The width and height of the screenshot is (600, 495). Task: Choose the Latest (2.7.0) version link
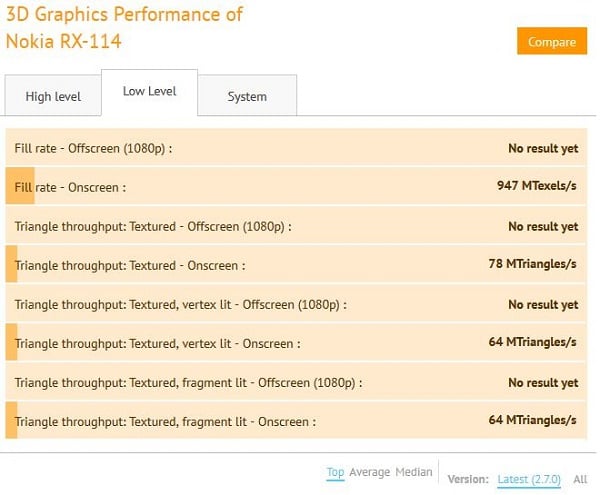pos(529,479)
